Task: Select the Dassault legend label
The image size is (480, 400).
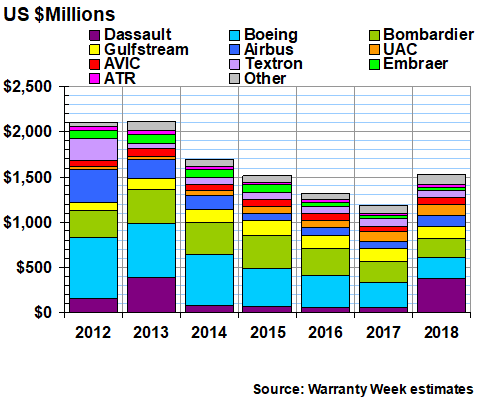Action: [138, 34]
